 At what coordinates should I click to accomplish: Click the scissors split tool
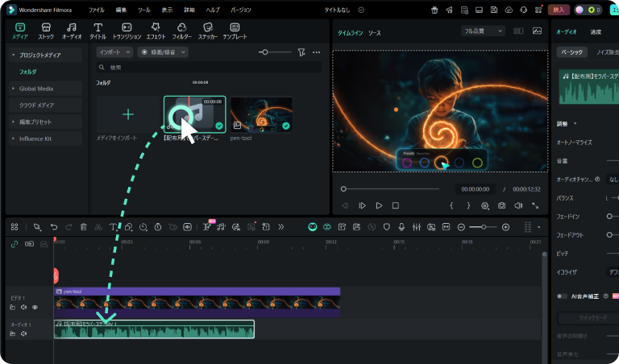(98, 228)
